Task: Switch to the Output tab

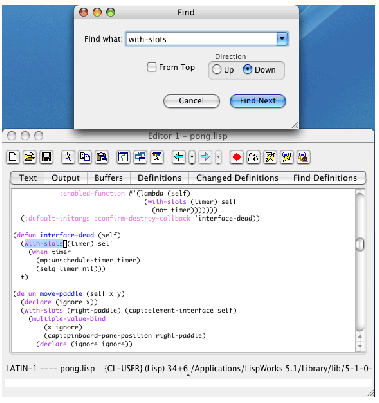Action: (65, 178)
